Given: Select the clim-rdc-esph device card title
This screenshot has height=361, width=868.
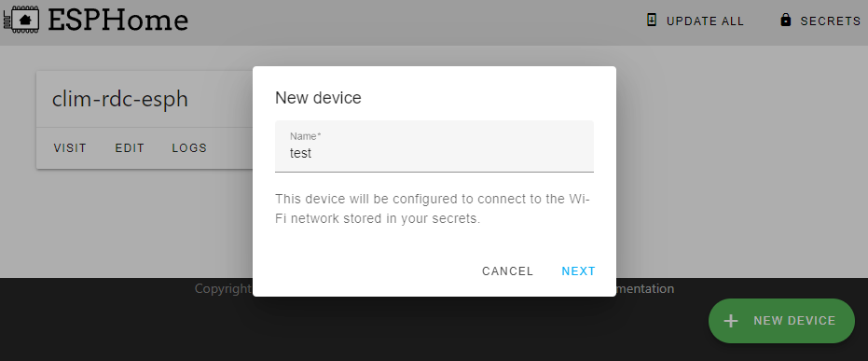Looking at the screenshot, I should pos(120,99).
